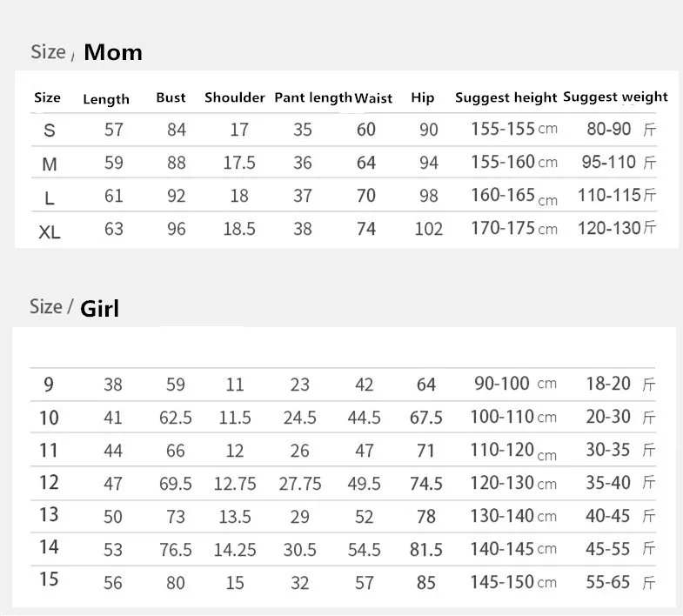Click the 102 hip value
The height and width of the screenshot is (616, 683).
click(x=429, y=229)
